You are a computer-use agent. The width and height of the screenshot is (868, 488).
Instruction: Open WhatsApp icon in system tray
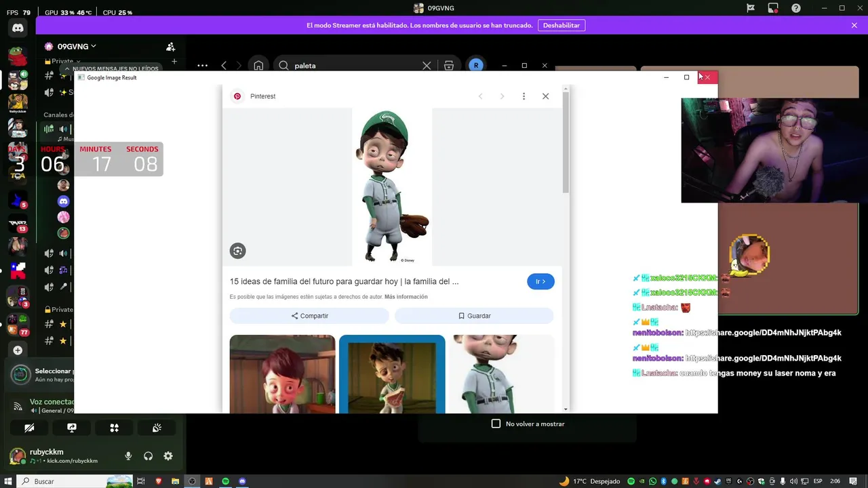tap(653, 481)
